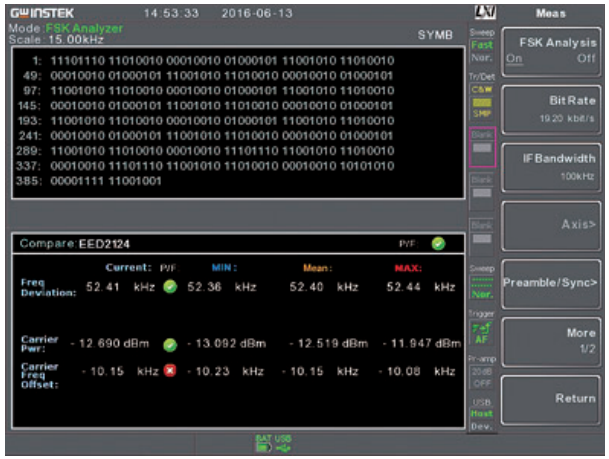This screenshot has height=459, width=609.
Task: Click the Scale 15.00kHz value
Action: click(x=76, y=40)
